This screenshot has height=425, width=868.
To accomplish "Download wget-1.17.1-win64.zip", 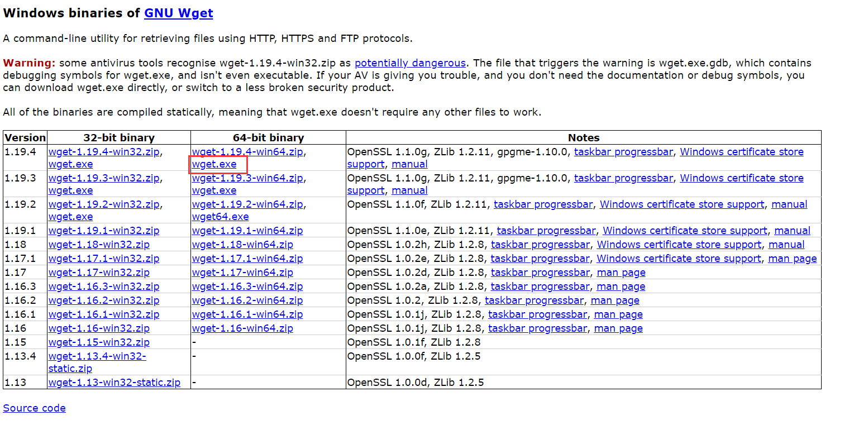I will point(247,259).
